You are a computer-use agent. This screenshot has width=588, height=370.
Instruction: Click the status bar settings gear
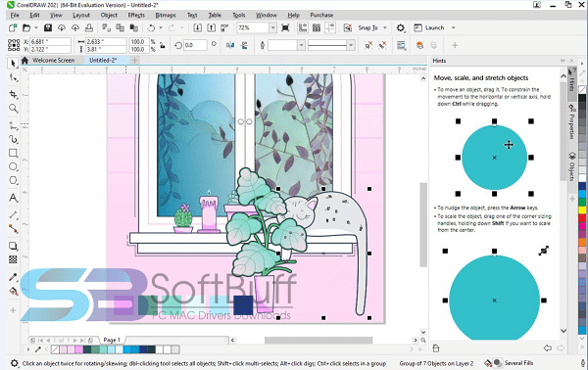14,363
